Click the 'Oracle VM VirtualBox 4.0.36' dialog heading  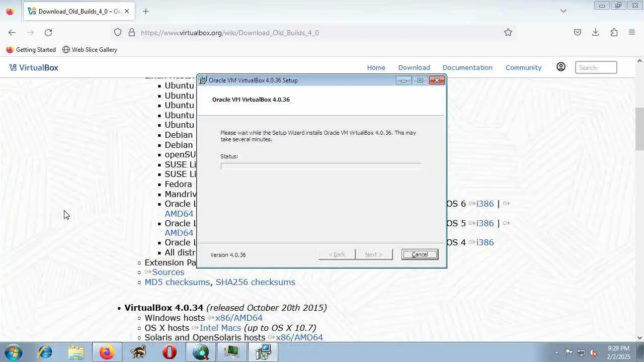click(251, 100)
